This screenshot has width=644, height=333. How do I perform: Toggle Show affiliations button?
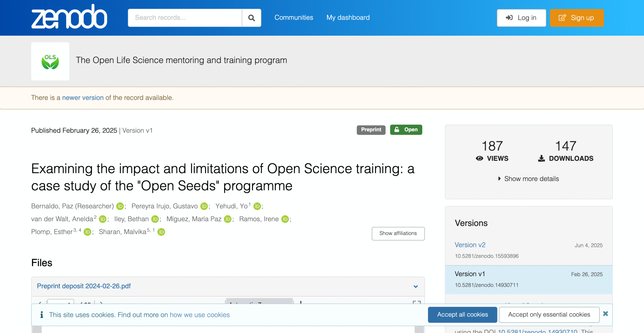(x=398, y=233)
